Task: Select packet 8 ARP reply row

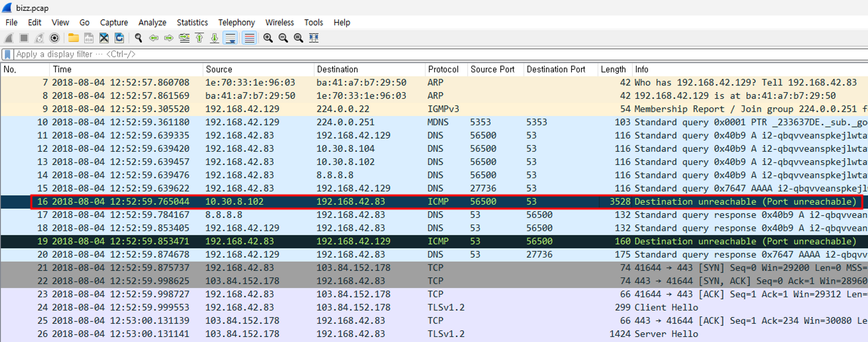Action: coord(434,95)
